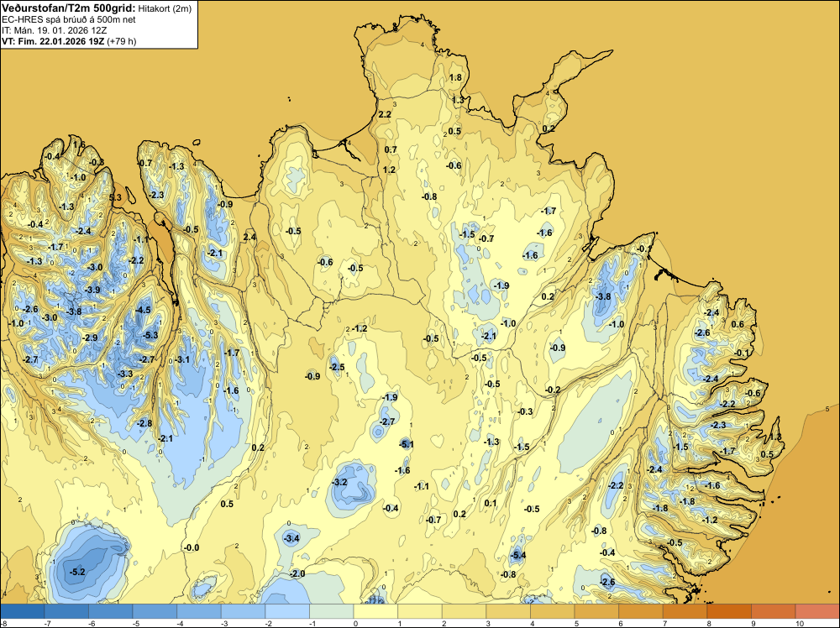Viewport: 840px width, 628px height.
Task: Click the '-4.5' temperature value
Action: click(x=144, y=310)
